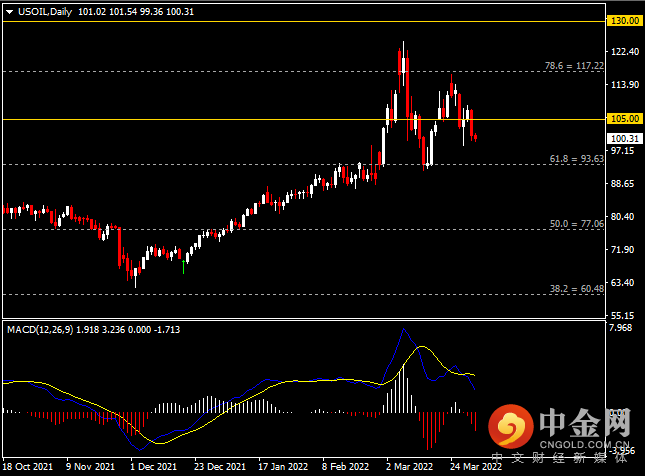Screen dimensions: 645x476
Task: Click the date label 2 Mar 2022
Action: (410, 467)
